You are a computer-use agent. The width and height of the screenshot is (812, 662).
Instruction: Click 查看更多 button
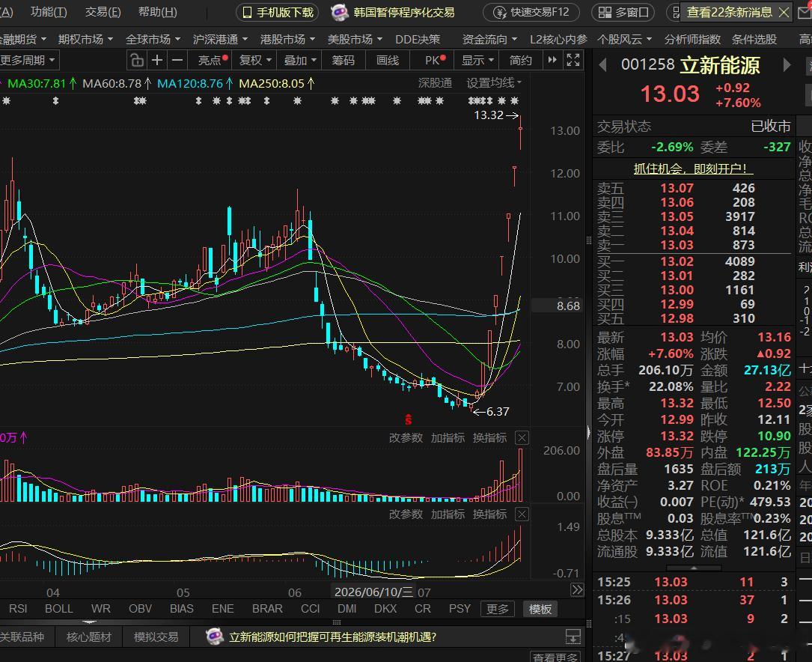click(x=555, y=657)
